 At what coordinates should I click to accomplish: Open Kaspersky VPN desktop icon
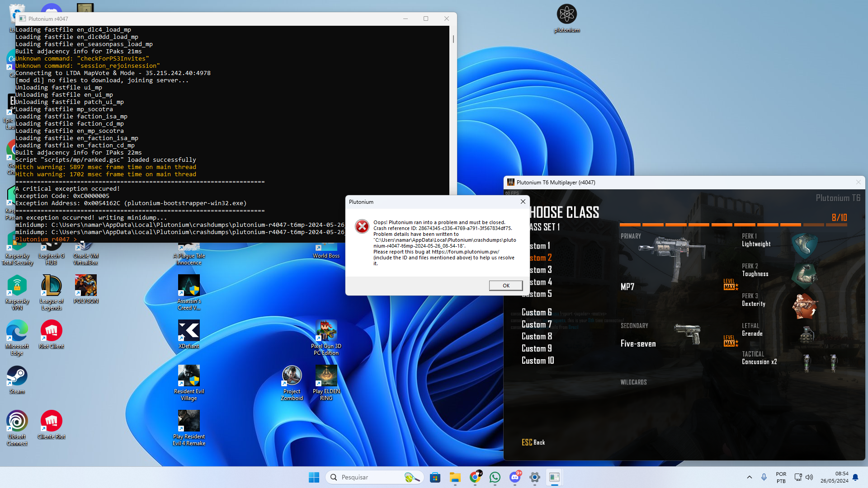pos(17,292)
